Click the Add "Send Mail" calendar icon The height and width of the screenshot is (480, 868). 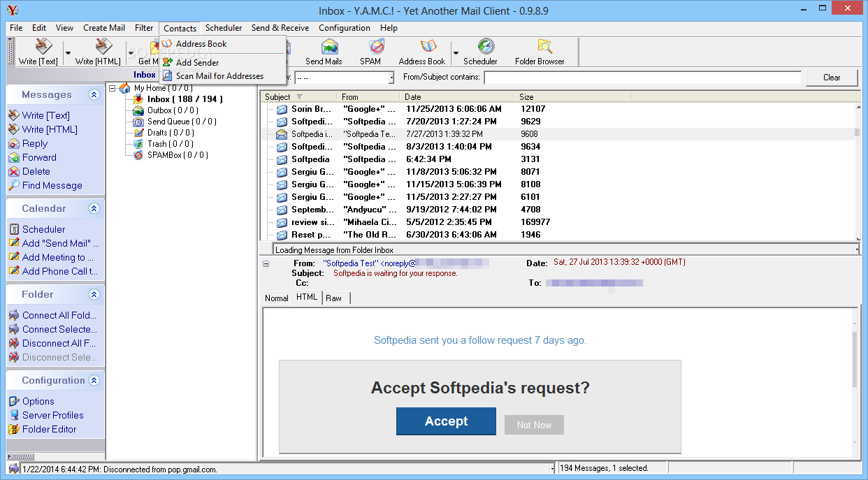click(14, 243)
